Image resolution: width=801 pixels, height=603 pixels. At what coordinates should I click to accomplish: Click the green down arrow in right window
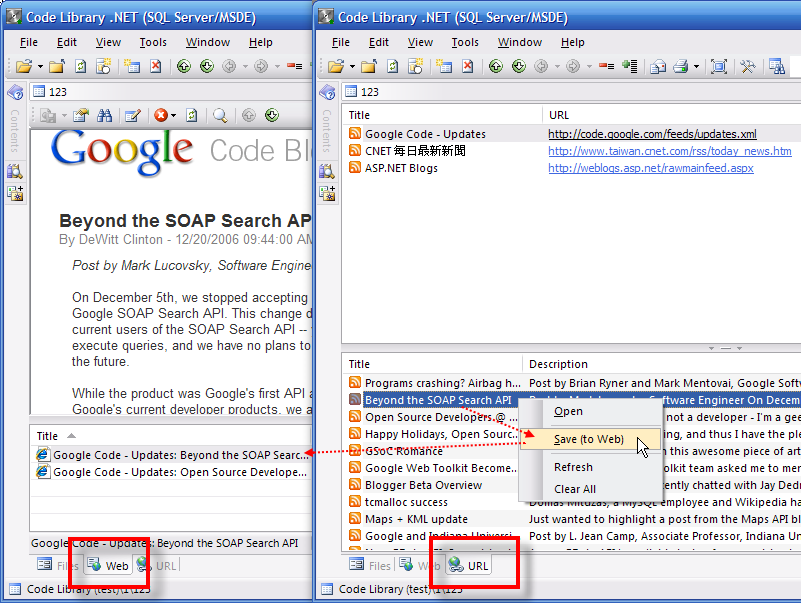(519, 66)
